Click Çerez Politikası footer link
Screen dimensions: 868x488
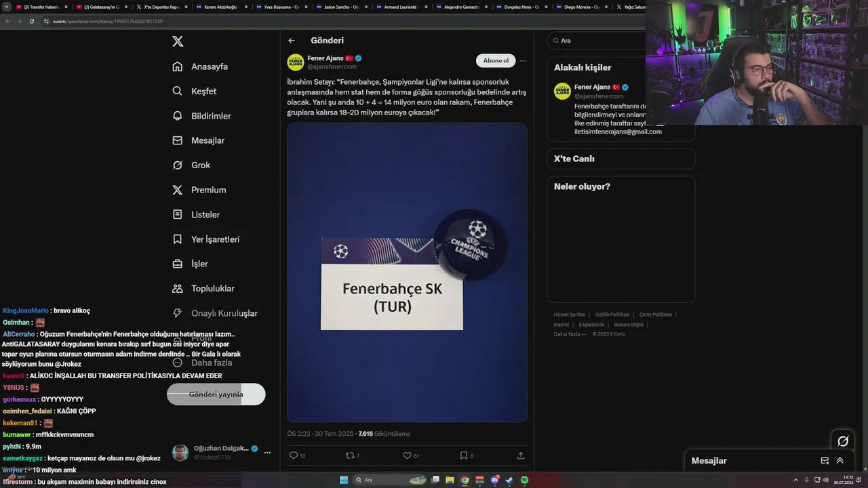point(656,314)
